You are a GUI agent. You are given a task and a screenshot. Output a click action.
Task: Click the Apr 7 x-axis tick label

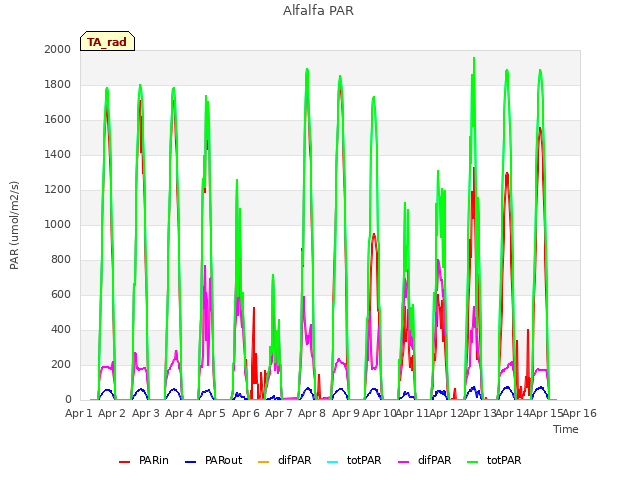[x=279, y=413]
